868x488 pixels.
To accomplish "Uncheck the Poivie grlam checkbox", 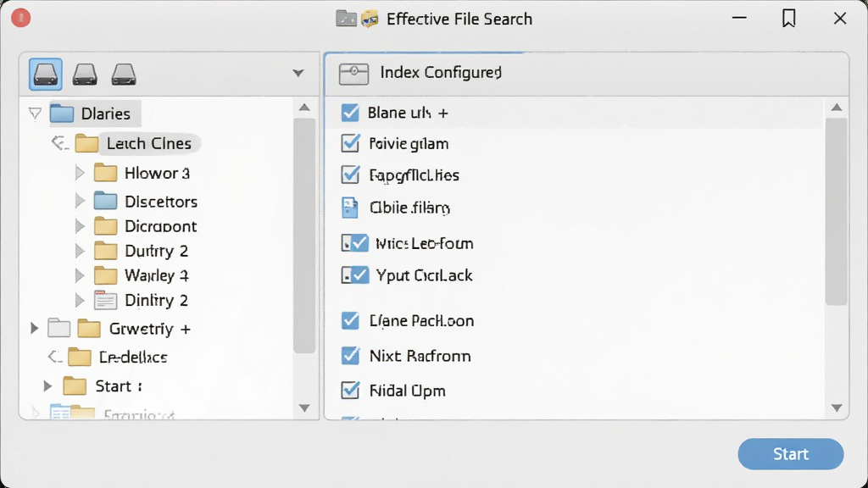I will [x=350, y=143].
